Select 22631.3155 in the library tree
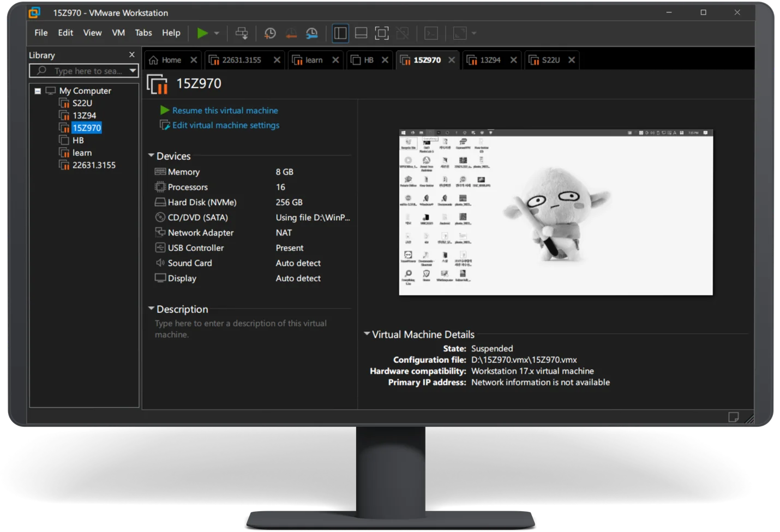This screenshot has width=780, height=532. pos(94,165)
